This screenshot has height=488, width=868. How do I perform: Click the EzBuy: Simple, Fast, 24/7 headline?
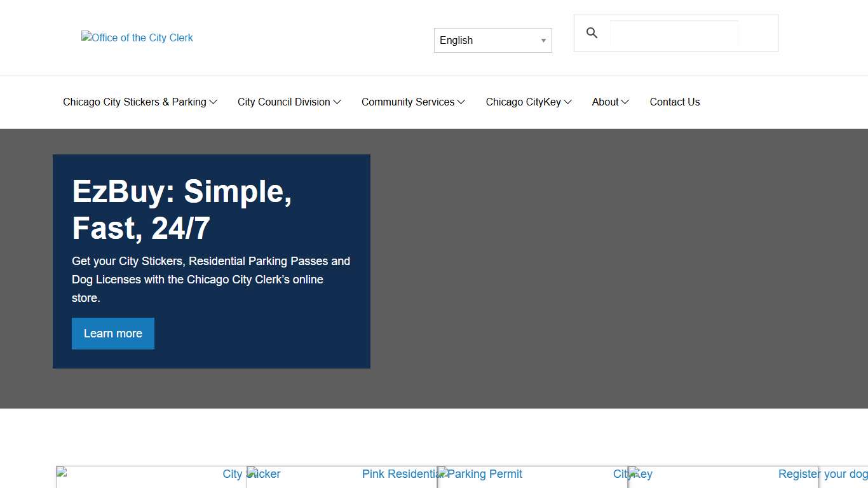pyautogui.click(x=182, y=209)
